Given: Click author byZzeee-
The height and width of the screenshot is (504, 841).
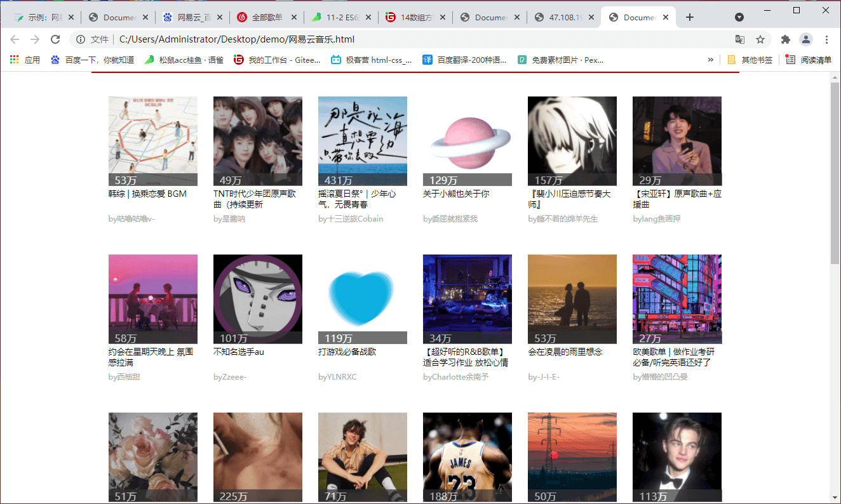Looking at the screenshot, I should point(230,377).
